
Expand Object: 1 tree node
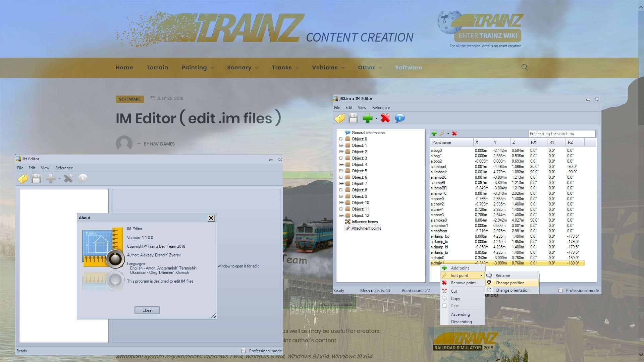tap(341, 145)
